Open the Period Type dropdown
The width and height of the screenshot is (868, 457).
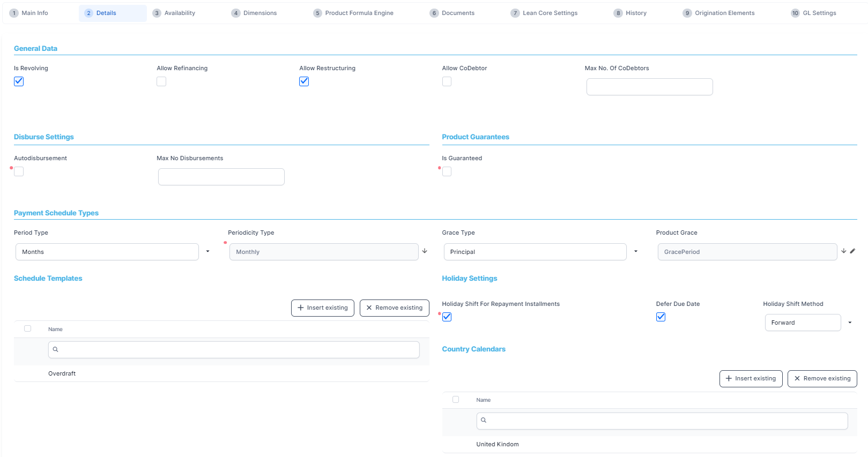(x=207, y=251)
